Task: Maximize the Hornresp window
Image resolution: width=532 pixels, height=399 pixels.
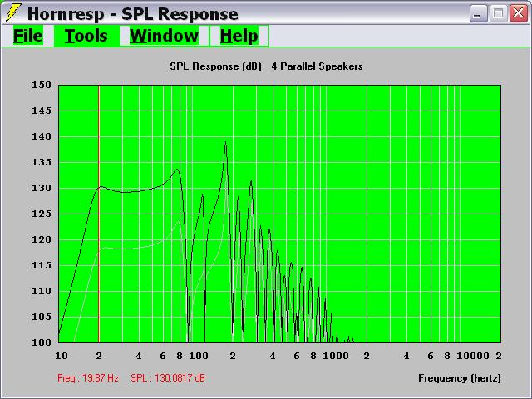Action: point(498,14)
